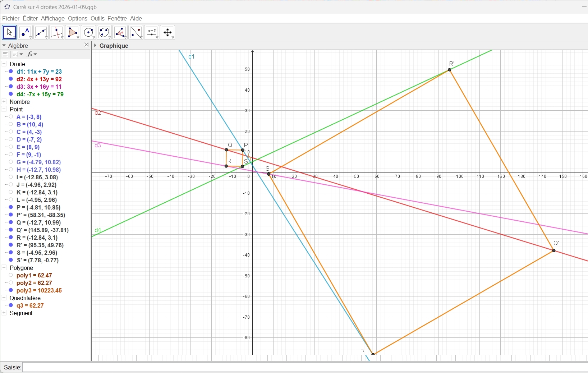
Task: Select the Polygon tool
Action: (x=73, y=33)
